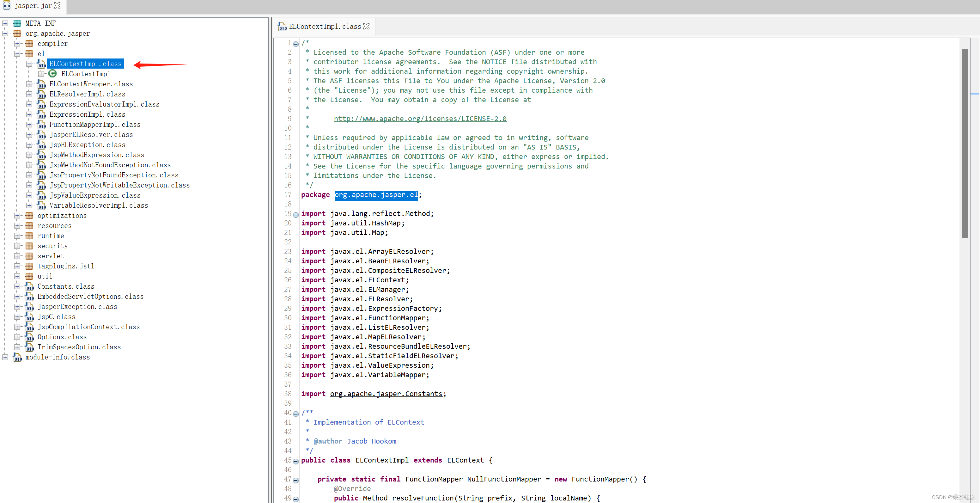980x503 pixels.
Task: Collapse the ELContextImpl.class tree node
Action: (29, 64)
